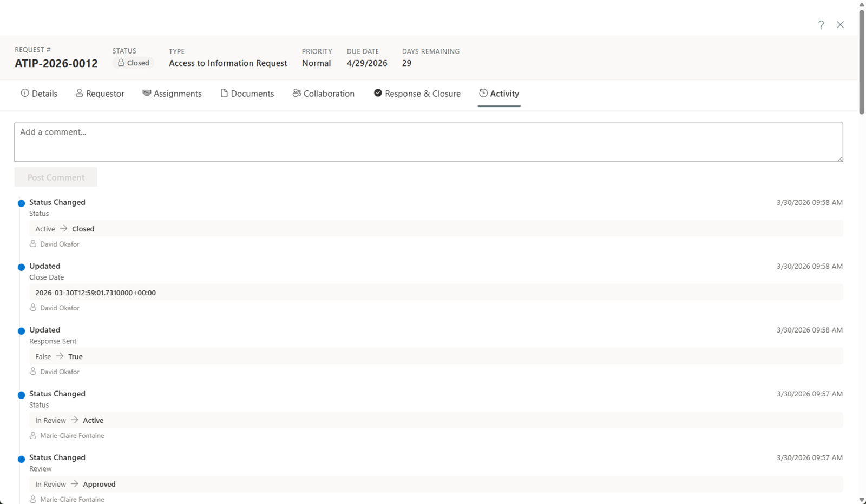Click the Add a comment text box
Viewport: 866px width, 504px height.
click(x=428, y=142)
